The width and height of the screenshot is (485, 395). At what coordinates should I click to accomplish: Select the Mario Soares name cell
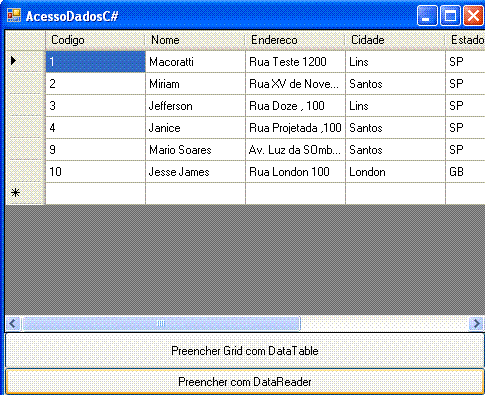click(195, 149)
